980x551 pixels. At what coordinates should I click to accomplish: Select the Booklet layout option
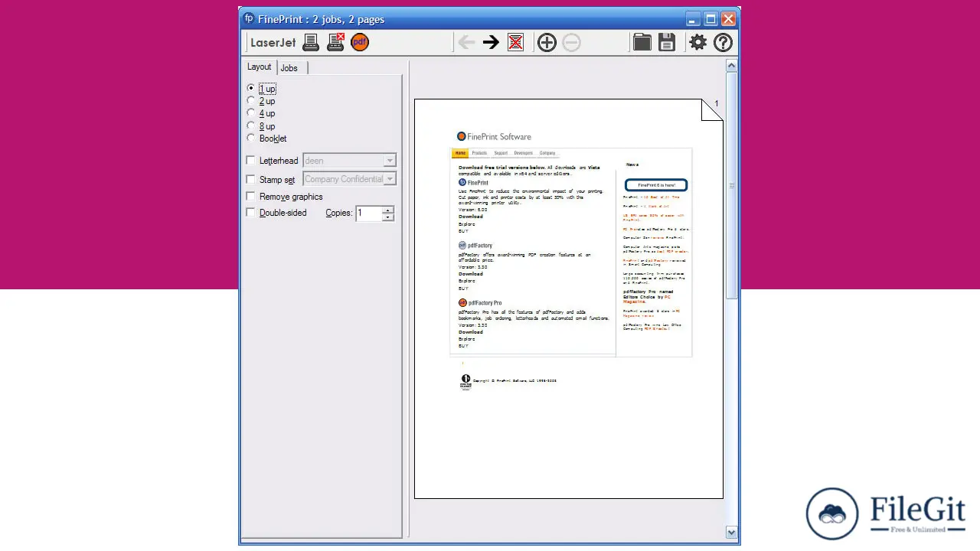[267, 139]
